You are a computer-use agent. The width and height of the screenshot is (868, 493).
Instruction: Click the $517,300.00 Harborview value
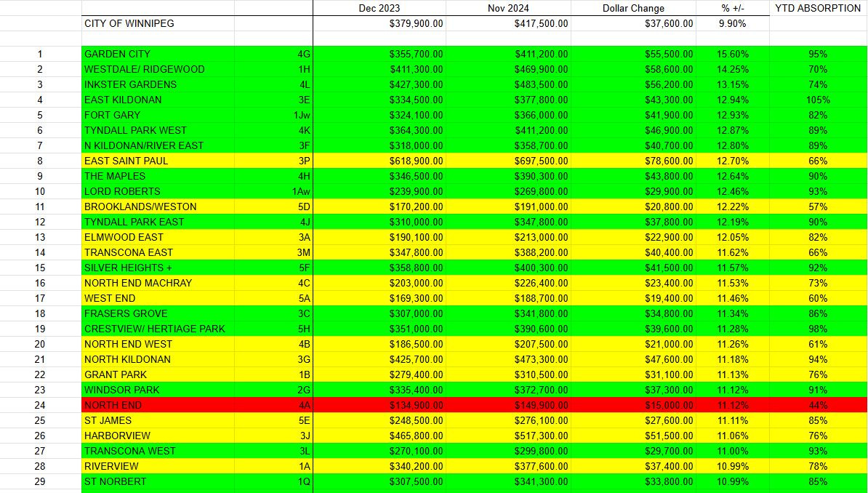pos(508,436)
